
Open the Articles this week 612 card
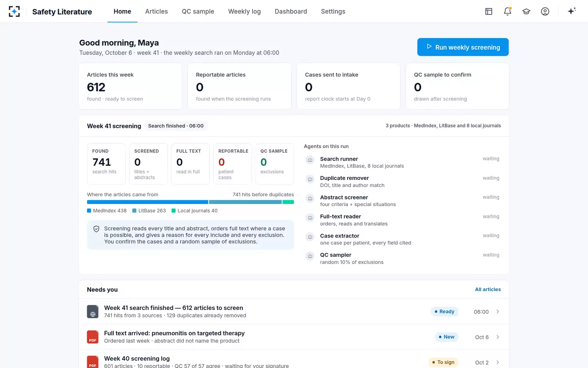click(130, 86)
